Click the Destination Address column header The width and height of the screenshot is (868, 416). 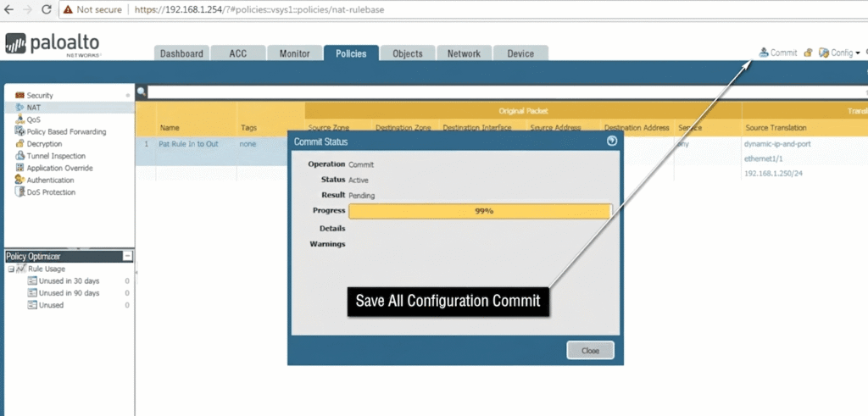637,128
